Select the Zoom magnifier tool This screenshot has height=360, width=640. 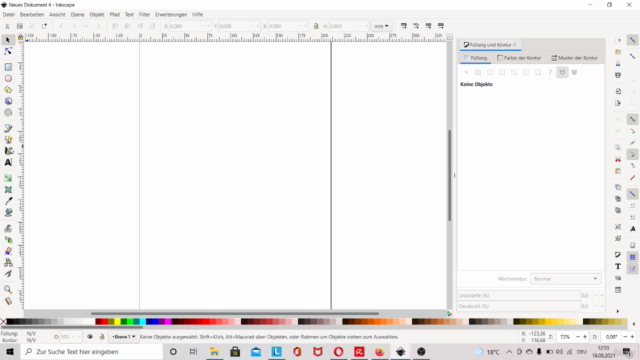point(8,290)
